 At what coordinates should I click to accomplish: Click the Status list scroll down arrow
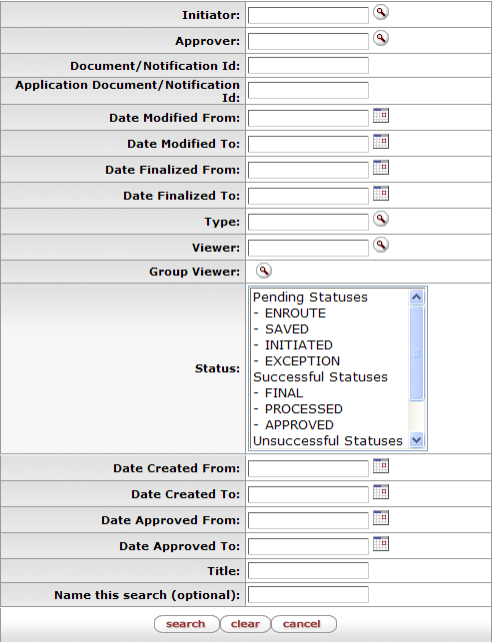pos(417,441)
